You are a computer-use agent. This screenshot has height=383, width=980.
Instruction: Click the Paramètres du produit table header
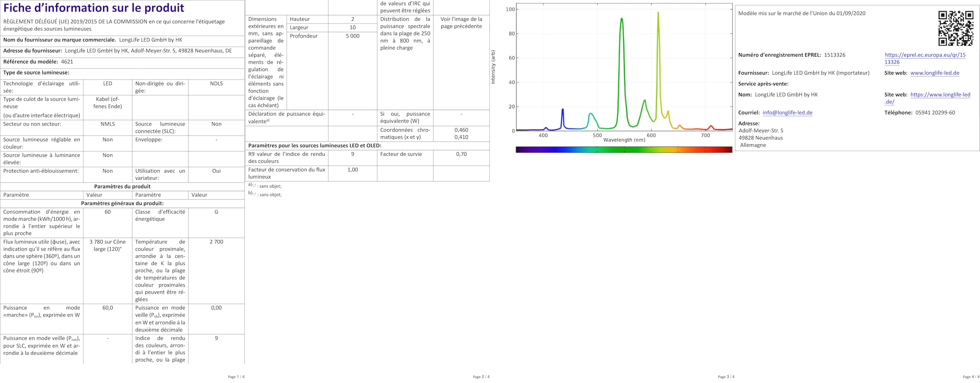pyautogui.click(x=122, y=187)
